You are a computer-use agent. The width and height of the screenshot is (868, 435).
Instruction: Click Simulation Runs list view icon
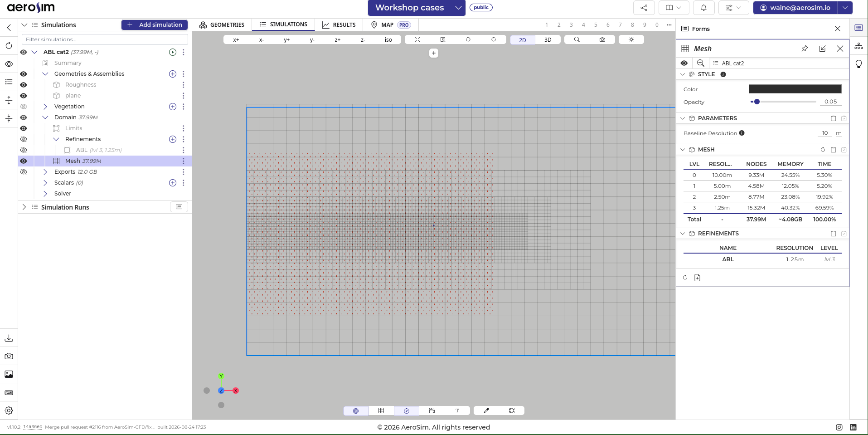click(179, 207)
